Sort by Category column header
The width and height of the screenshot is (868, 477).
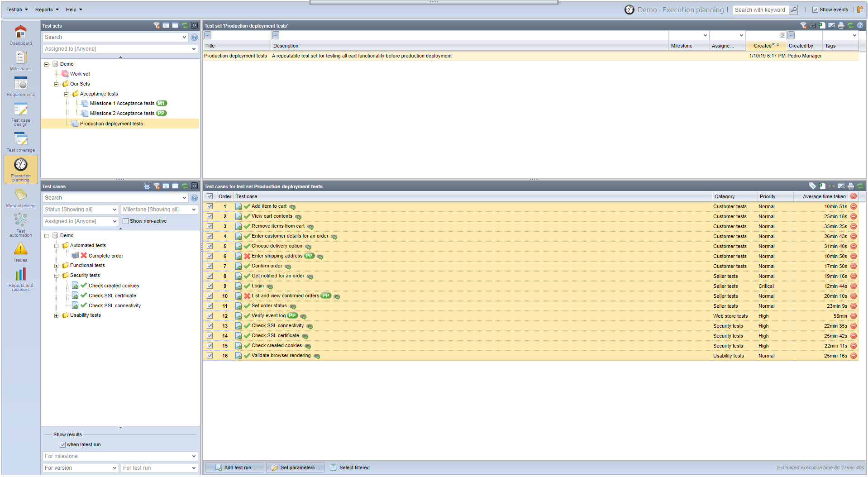tap(734, 196)
